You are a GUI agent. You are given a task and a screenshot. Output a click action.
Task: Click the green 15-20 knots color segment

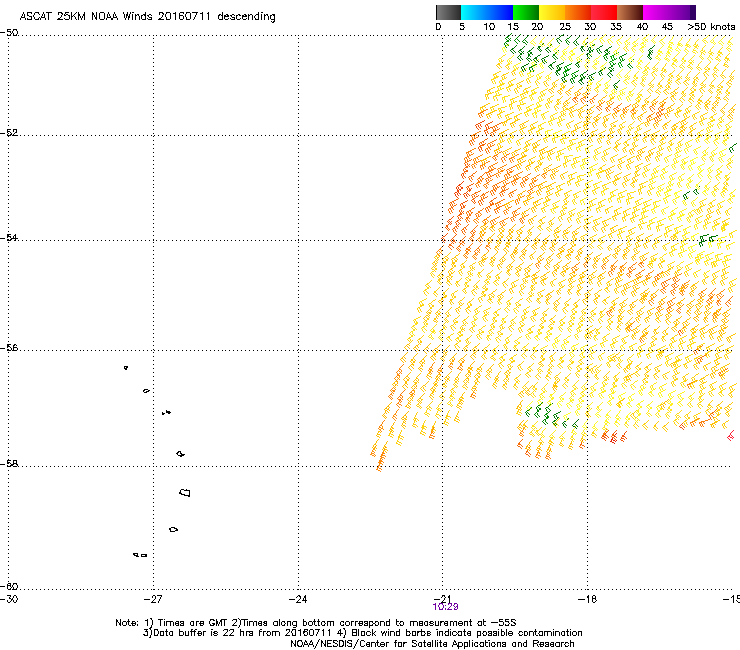526,12
